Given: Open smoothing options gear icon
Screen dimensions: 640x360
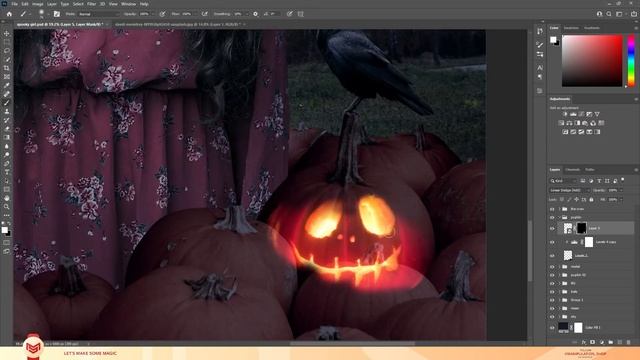Looking at the screenshot, I should [256, 14].
